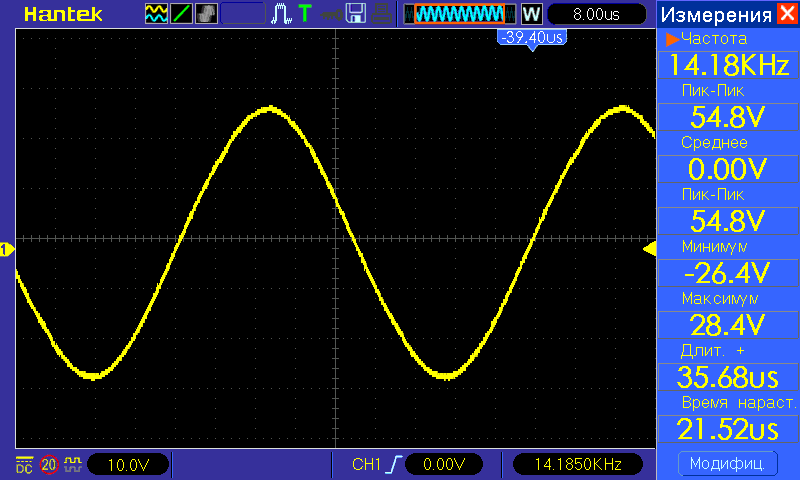Click the 28.4V Максимум value
The height and width of the screenshot is (480, 800).
(728, 325)
